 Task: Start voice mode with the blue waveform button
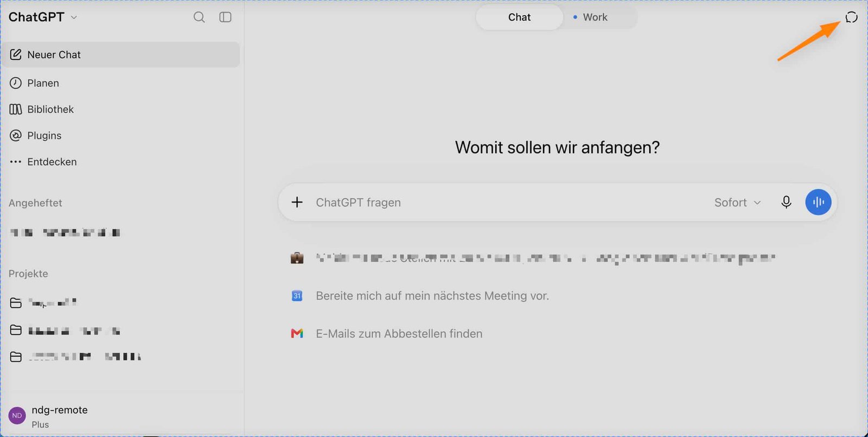pyautogui.click(x=819, y=202)
